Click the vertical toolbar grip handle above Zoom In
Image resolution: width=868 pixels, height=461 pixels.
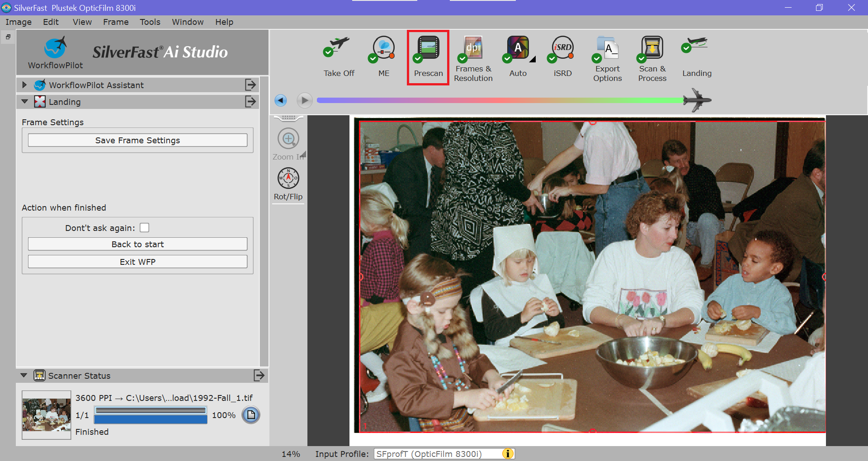[x=288, y=118]
